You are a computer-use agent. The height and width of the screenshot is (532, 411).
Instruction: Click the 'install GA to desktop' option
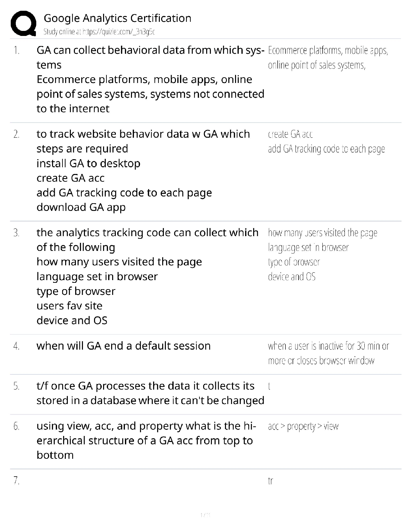pyautogui.click(x=88, y=164)
